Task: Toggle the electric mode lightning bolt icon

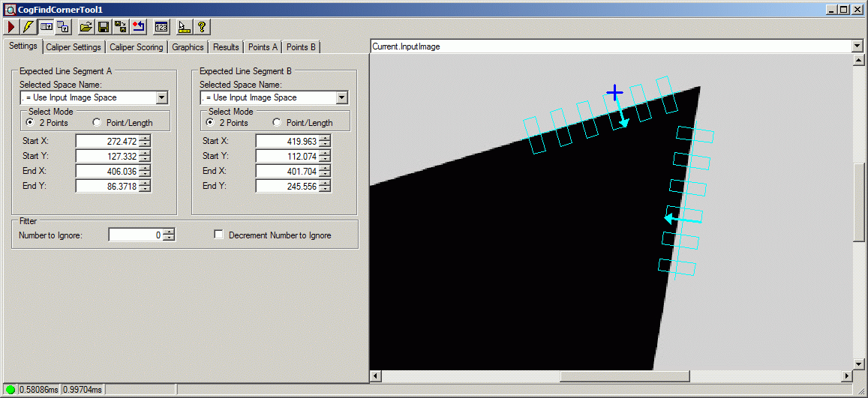Action: [x=28, y=27]
